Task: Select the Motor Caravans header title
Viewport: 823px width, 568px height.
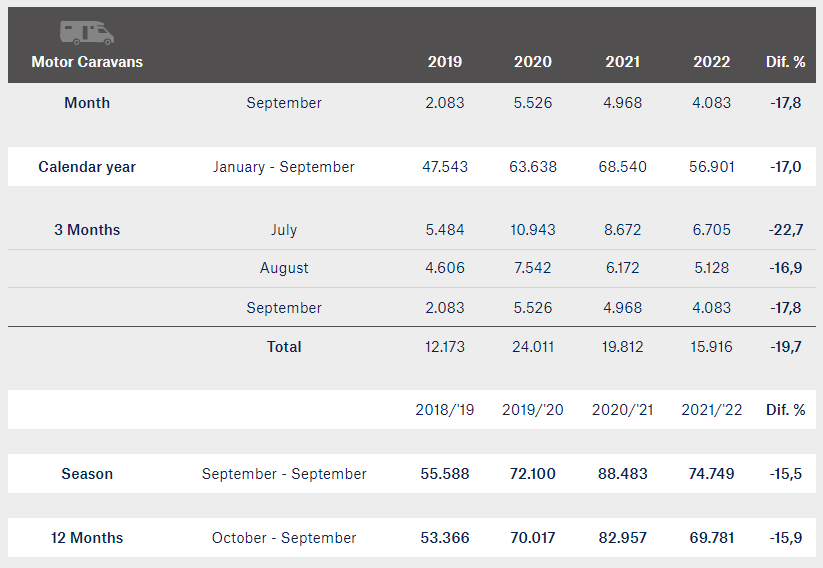Action: 87,62
